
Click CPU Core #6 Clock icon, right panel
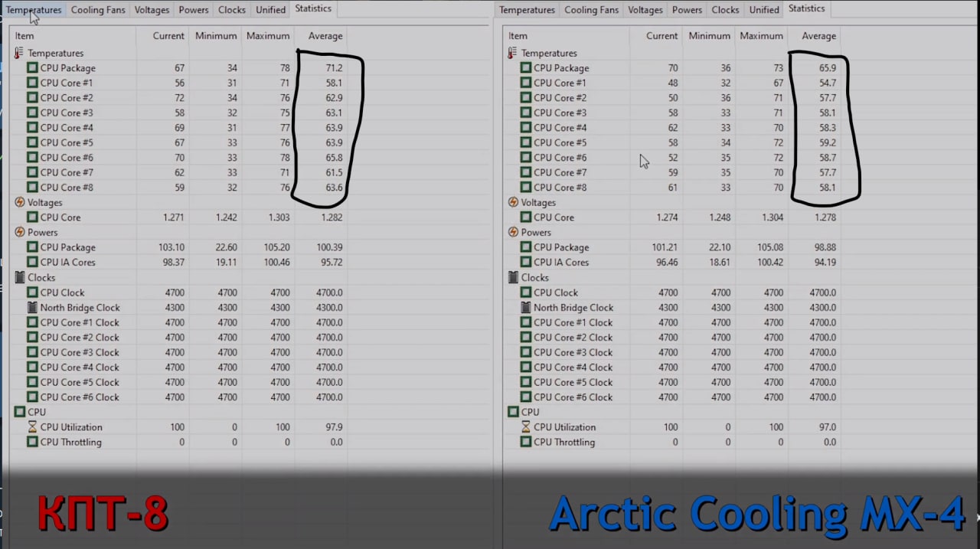pos(525,397)
